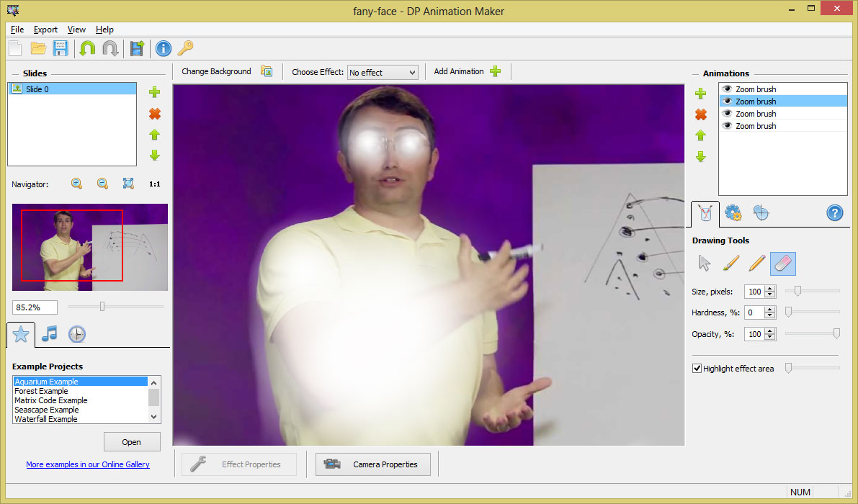
Task: Select the pointer drawing tool
Action: (x=705, y=264)
